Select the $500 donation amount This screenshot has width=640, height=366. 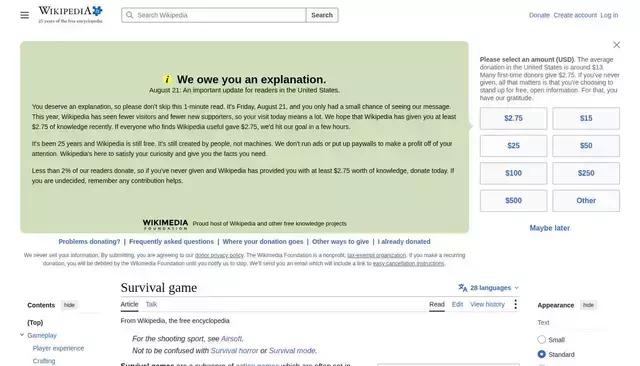513,200
